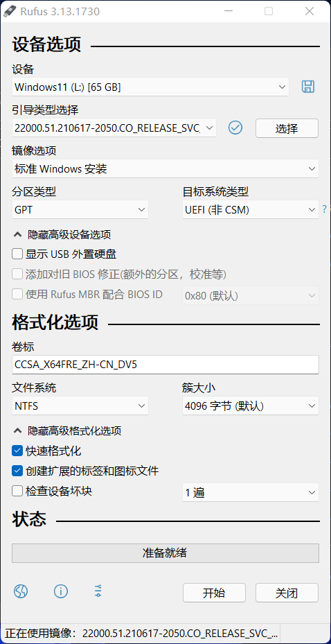Open the device dropdown showing Windows11 (L:)
The width and height of the screenshot is (331, 644).
(150, 87)
